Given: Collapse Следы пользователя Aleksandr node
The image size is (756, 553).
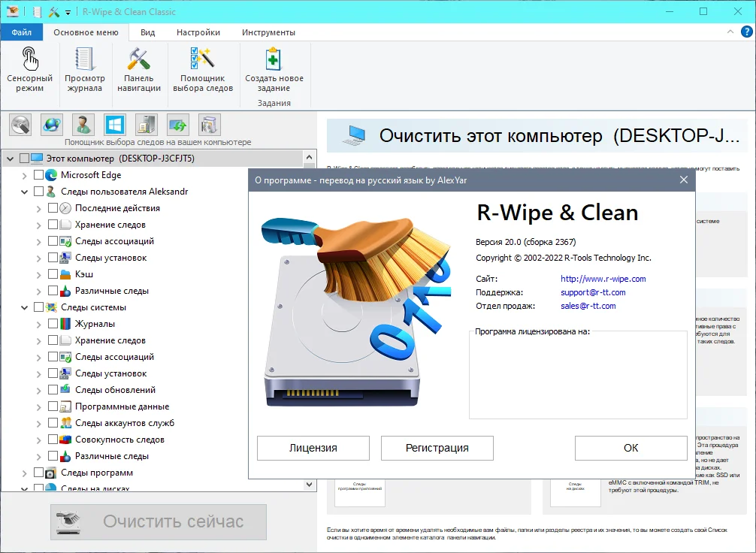Looking at the screenshot, I should [x=25, y=192].
